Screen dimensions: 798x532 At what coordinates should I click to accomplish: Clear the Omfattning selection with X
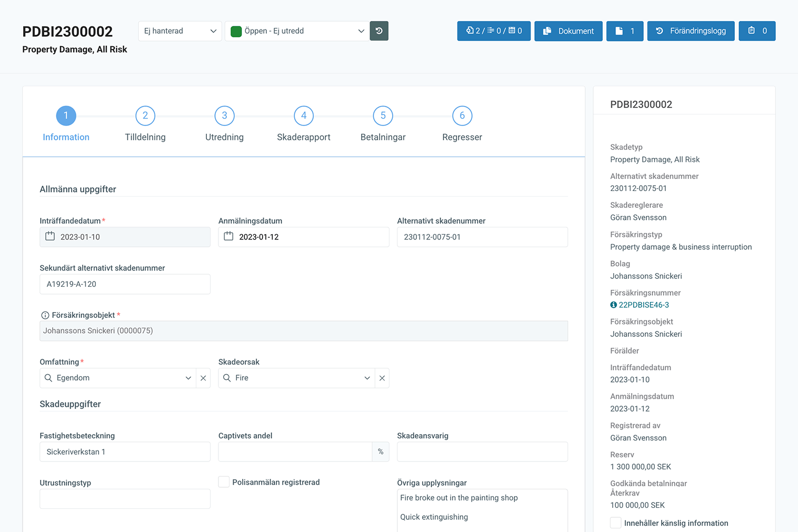point(203,378)
